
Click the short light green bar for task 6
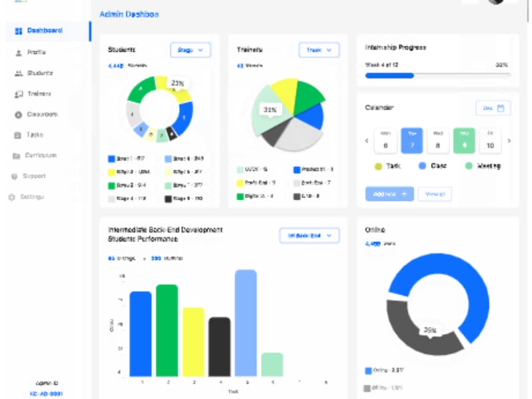point(272,364)
